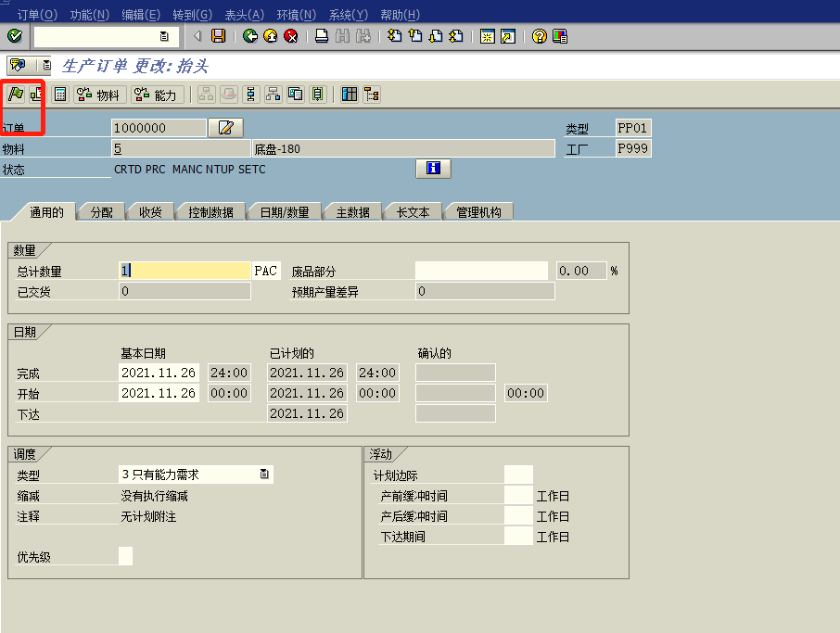Go to previous page icon
This screenshot has height=633, width=840.
coord(415,36)
